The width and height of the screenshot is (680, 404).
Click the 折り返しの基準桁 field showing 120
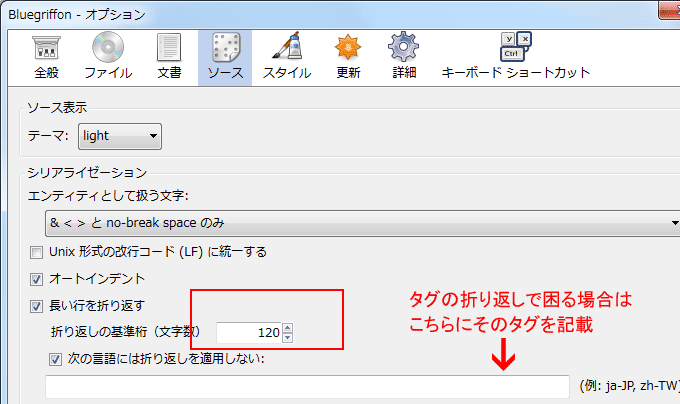[x=249, y=333]
